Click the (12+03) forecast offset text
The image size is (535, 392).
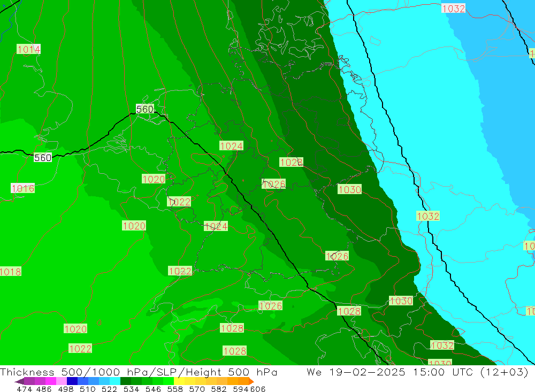[x=505, y=372]
